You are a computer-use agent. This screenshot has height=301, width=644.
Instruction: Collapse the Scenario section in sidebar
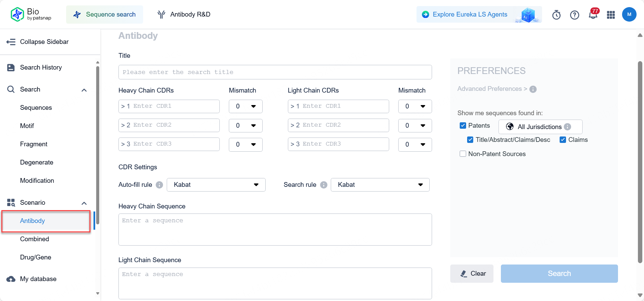point(84,203)
